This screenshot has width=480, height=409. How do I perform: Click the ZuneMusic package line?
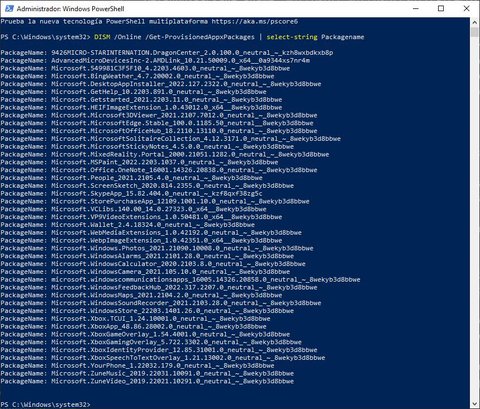click(147, 374)
